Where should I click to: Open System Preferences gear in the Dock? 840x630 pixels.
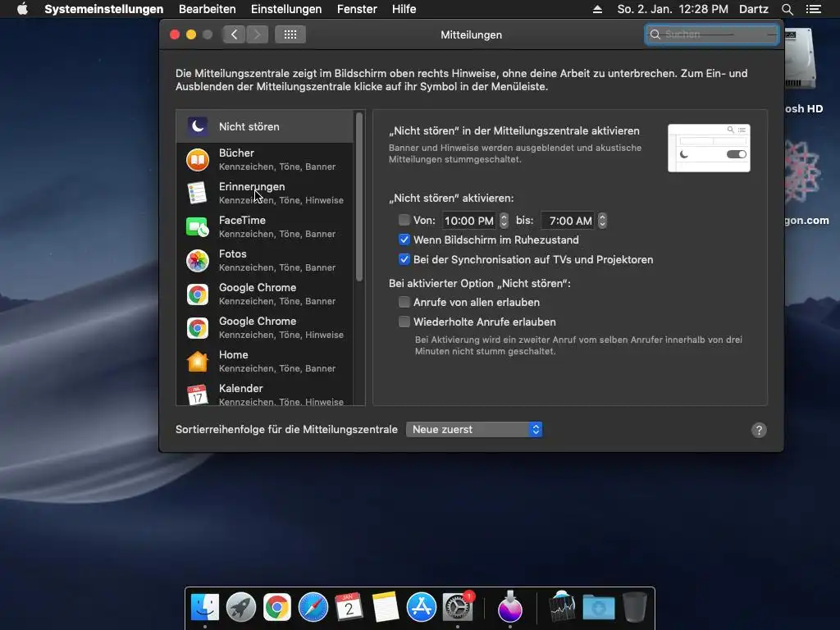458,607
